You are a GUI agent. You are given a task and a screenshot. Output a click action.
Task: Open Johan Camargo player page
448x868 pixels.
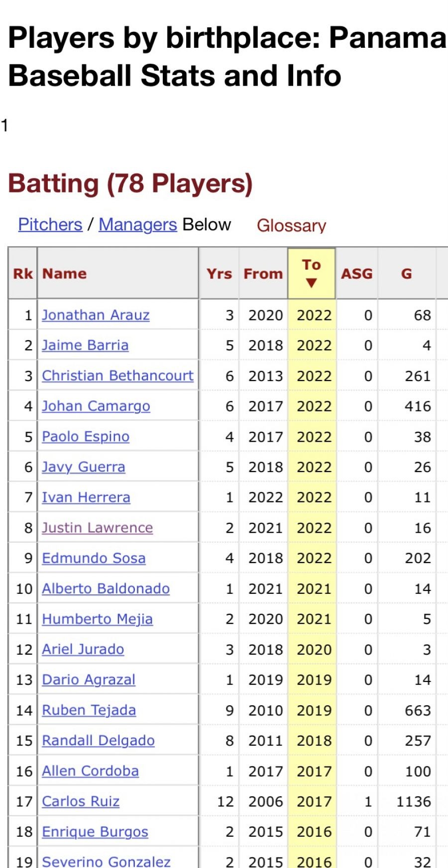pos(96,406)
